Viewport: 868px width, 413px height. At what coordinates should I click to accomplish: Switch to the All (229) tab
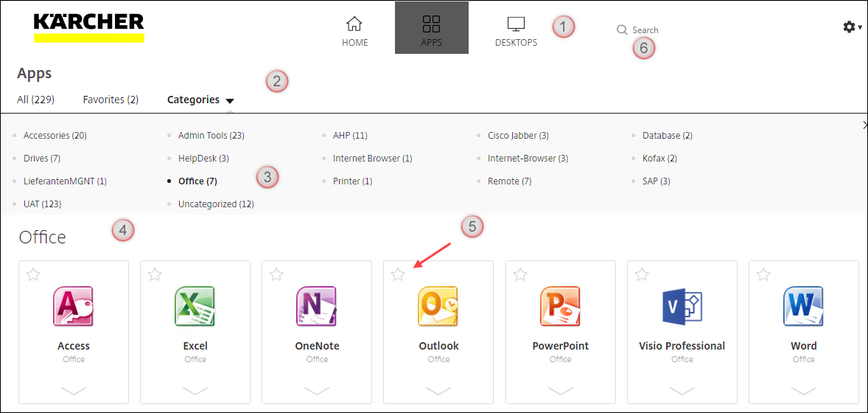35,100
